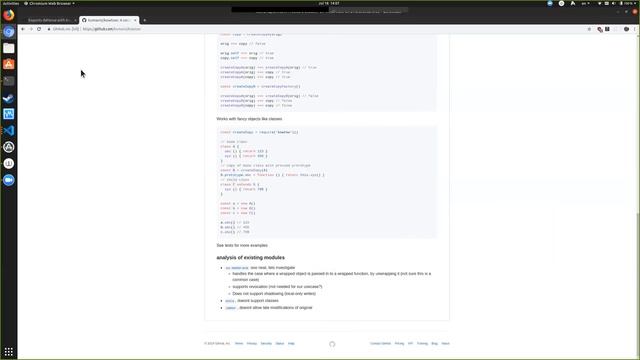Screen dimensions: 640x360
Task: Open the Activities overview
Action: 11,3
